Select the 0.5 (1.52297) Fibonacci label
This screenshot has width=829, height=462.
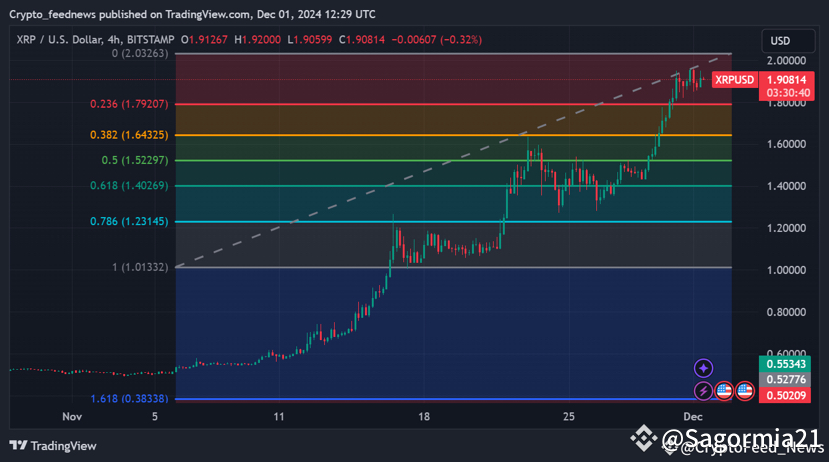coord(135,160)
